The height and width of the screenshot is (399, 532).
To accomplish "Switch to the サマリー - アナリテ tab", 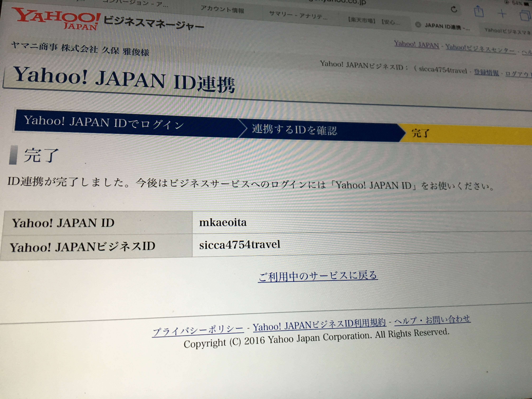I will coord(298,15).
